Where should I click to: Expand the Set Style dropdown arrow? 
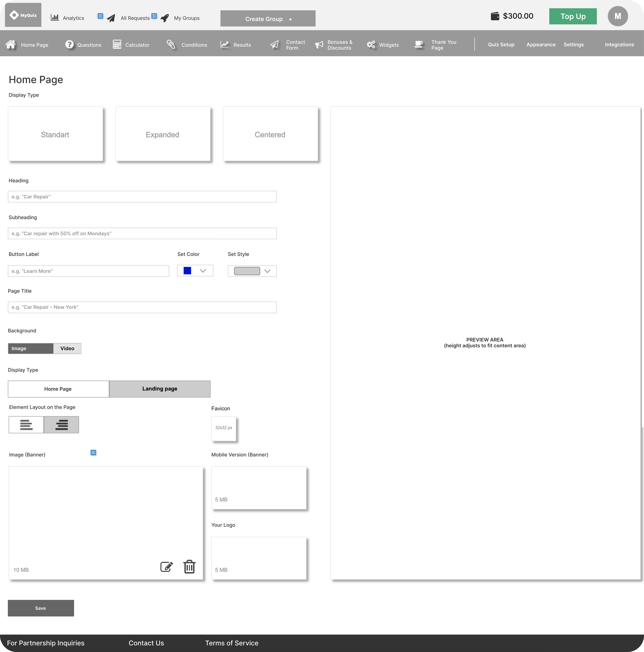coord(267,271)
